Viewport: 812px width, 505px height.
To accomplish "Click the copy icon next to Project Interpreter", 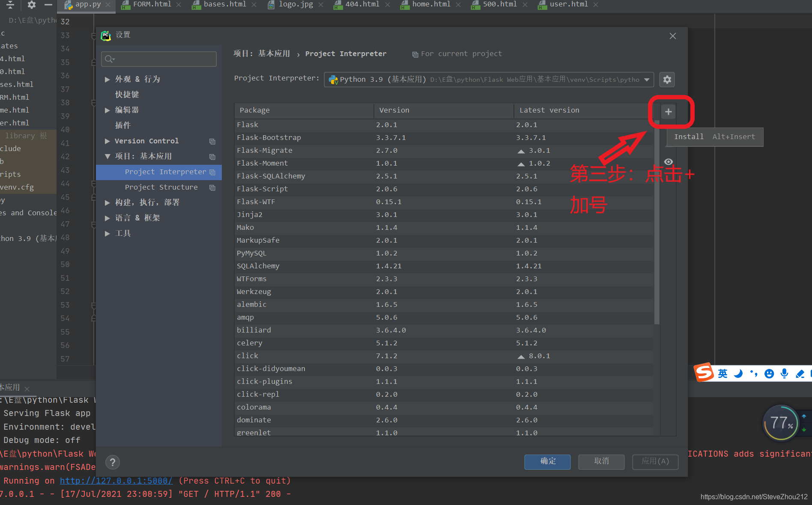I will click(x=212, y=172).
